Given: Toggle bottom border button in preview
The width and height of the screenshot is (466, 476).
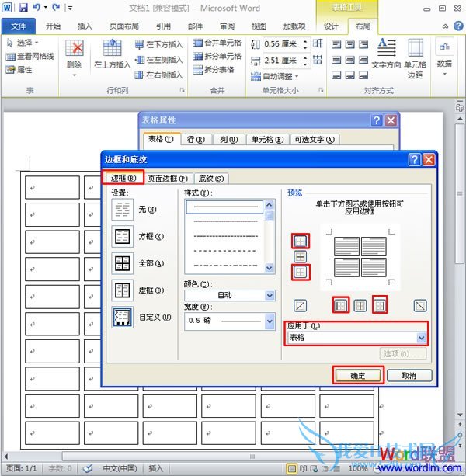Looking at the screenshot, I should pyautogui.click(x=301, y=272).
